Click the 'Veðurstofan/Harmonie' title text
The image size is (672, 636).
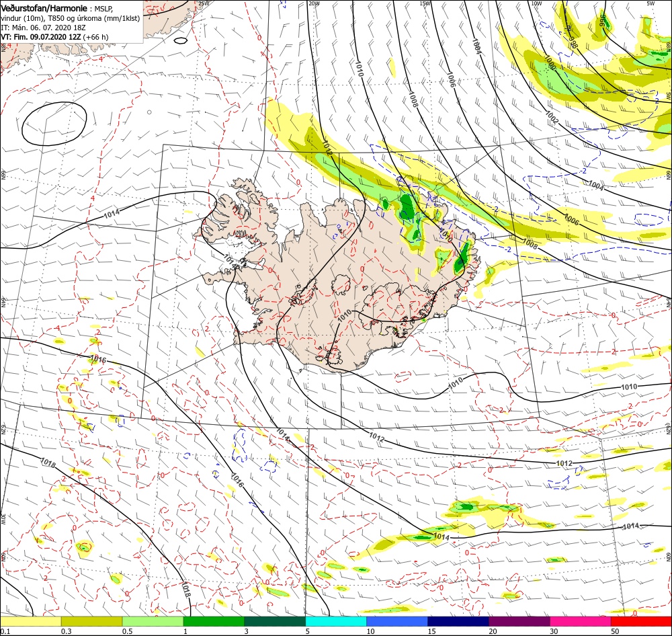coord(44,9)
